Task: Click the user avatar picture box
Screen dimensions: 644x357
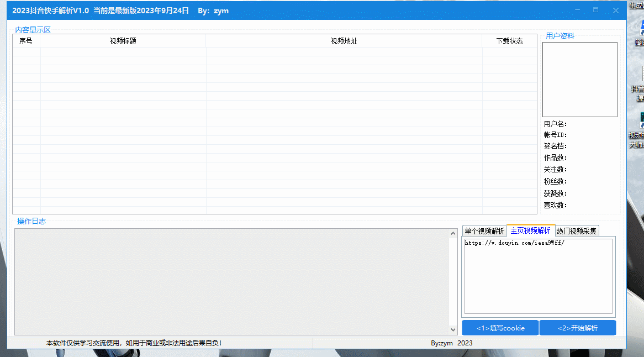Action: coord(579,79)
